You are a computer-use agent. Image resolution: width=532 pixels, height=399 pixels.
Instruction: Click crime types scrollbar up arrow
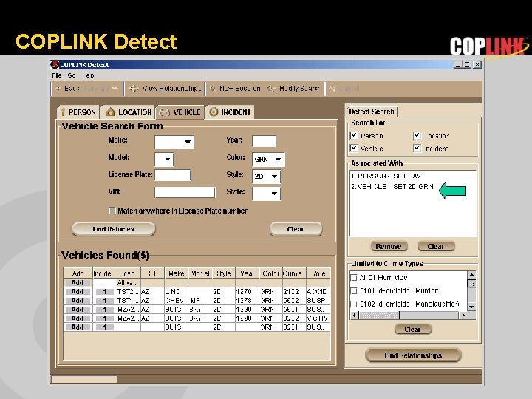coord(471,274)
